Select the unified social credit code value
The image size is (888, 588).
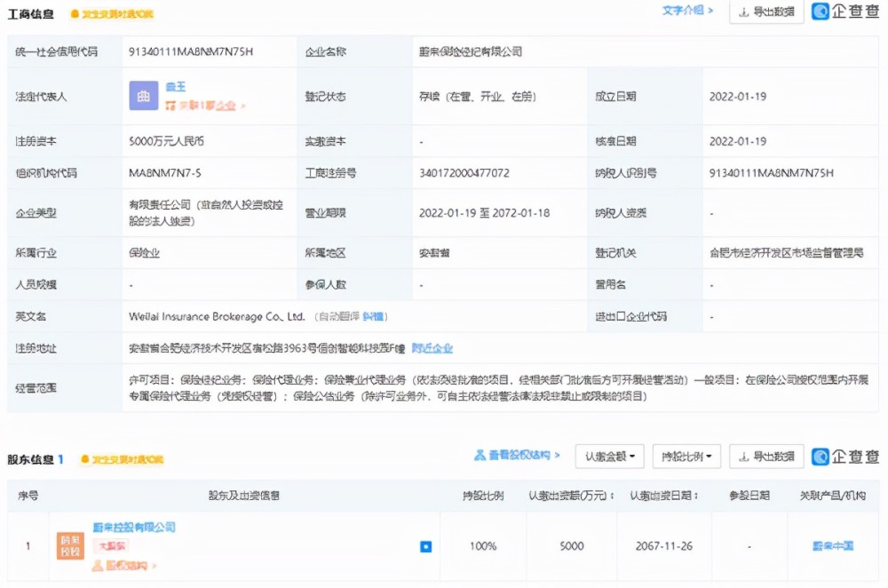point(191,52)
